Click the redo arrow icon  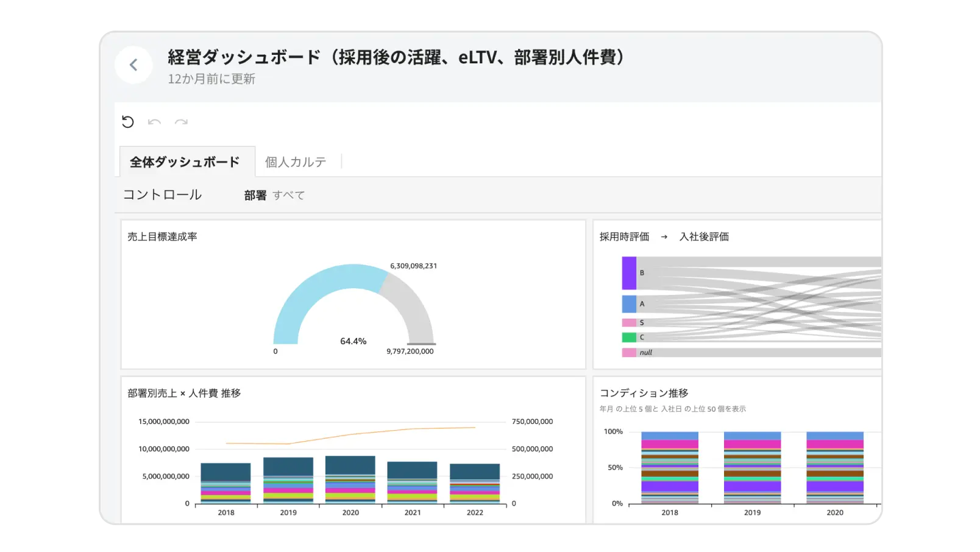[x=180, y=122]
